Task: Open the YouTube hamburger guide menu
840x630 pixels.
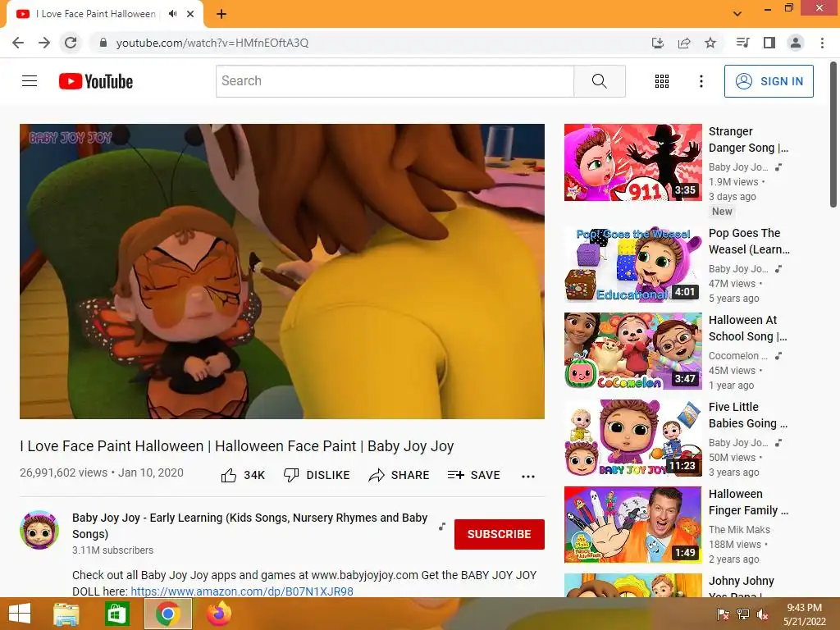Action: click(30, 81)
